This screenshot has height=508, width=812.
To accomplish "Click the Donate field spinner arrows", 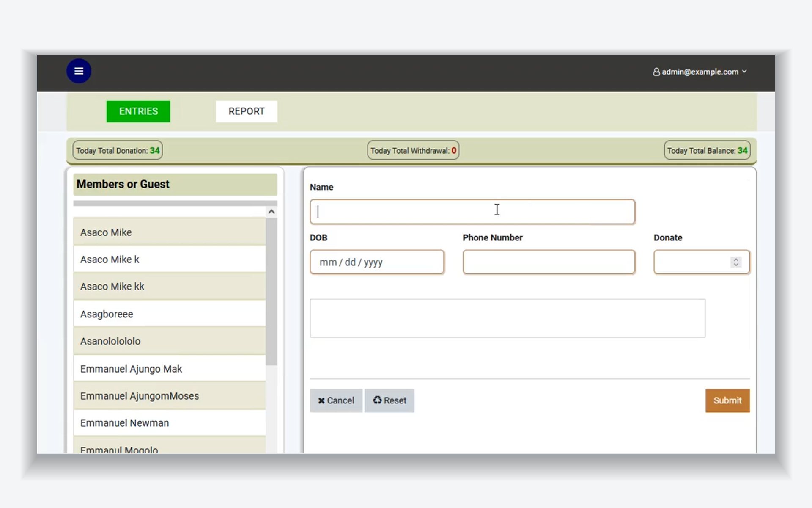I will [x=736, y=262].
